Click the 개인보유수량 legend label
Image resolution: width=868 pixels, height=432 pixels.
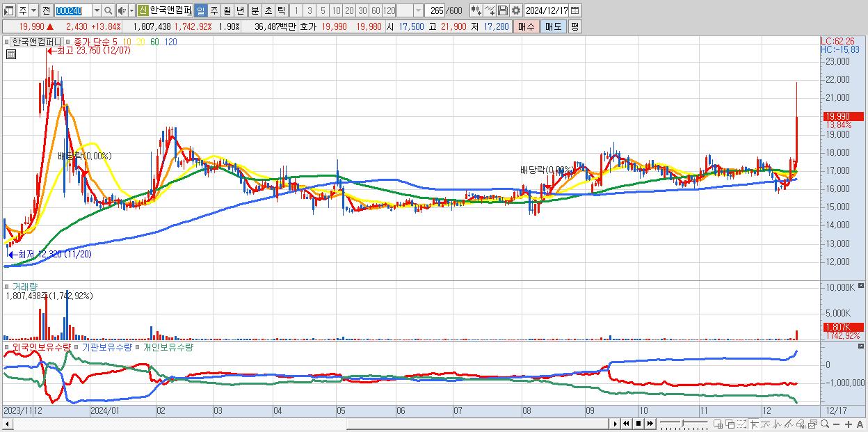point(168,347)
